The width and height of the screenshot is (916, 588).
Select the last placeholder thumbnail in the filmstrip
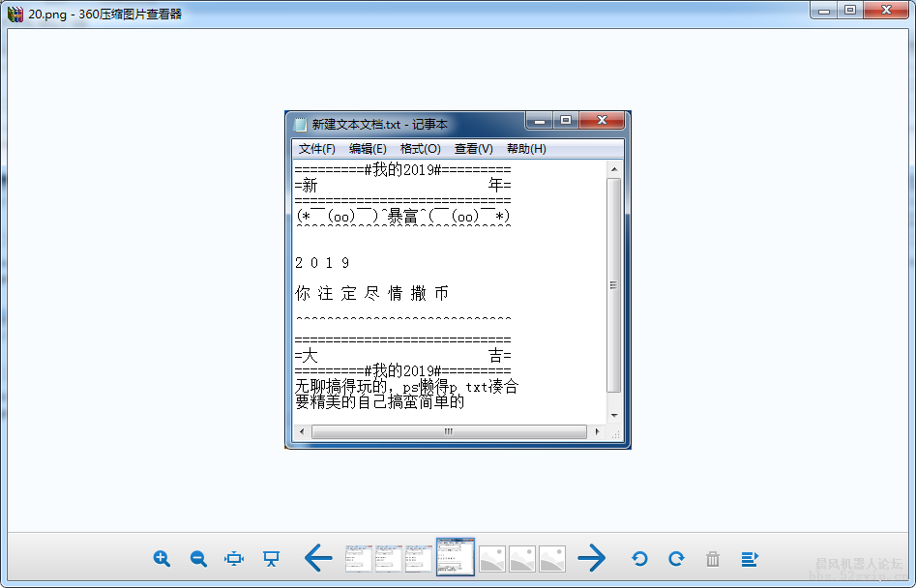pyautogui.click(x=552, y=558)
